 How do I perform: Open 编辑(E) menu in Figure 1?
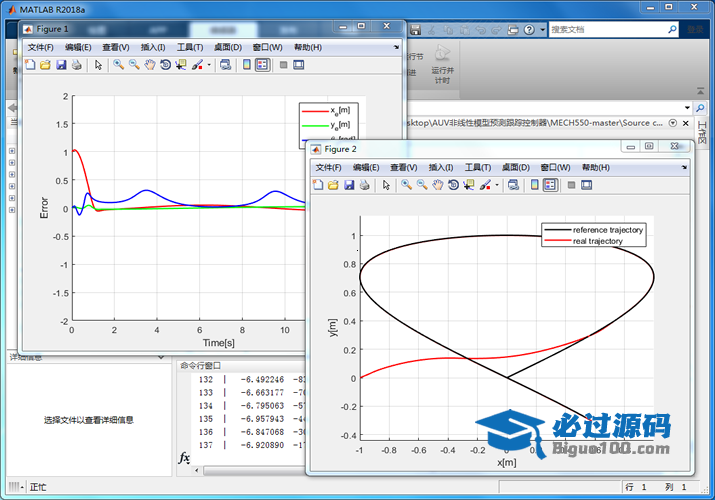[x=78, y=47]
